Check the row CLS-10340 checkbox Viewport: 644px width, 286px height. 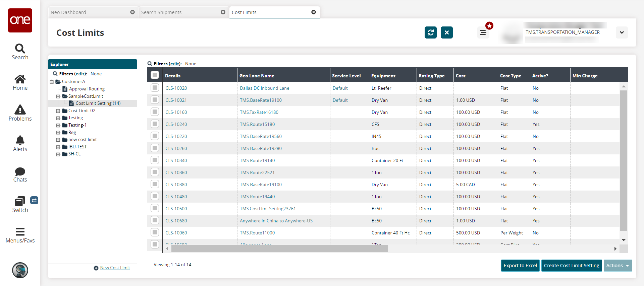pos(155,160)
